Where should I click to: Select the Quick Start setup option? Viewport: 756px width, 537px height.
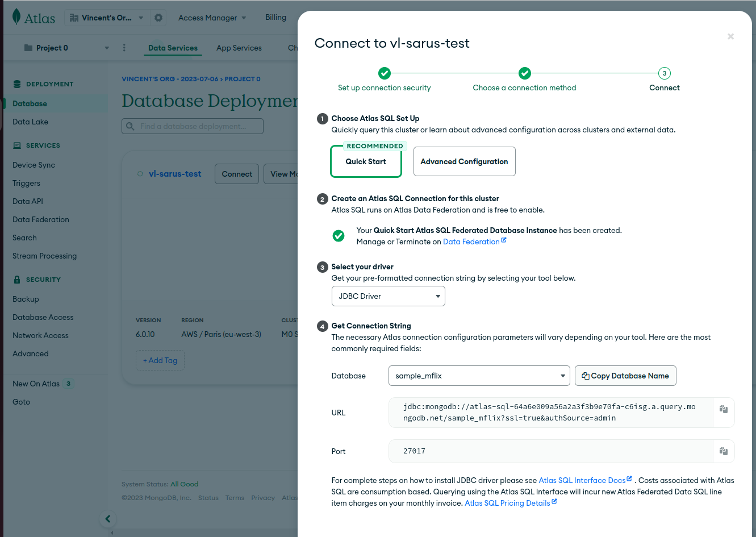coord(366,161)
